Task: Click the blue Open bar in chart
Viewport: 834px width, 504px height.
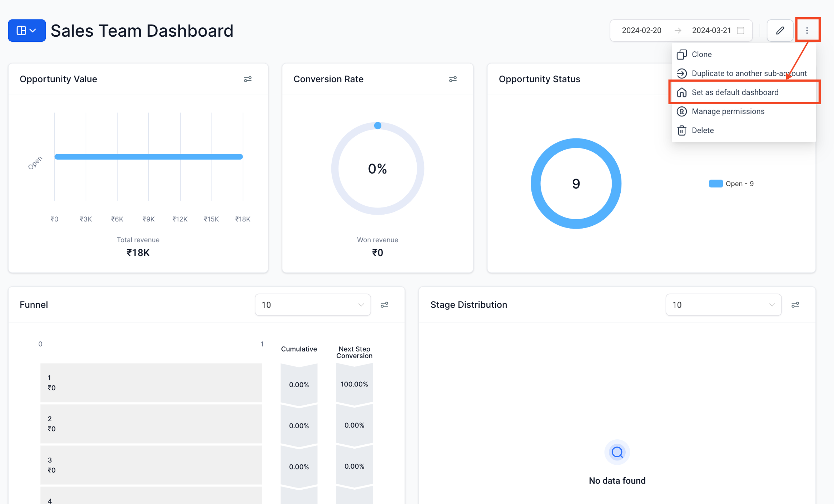Action: (149, 157)
